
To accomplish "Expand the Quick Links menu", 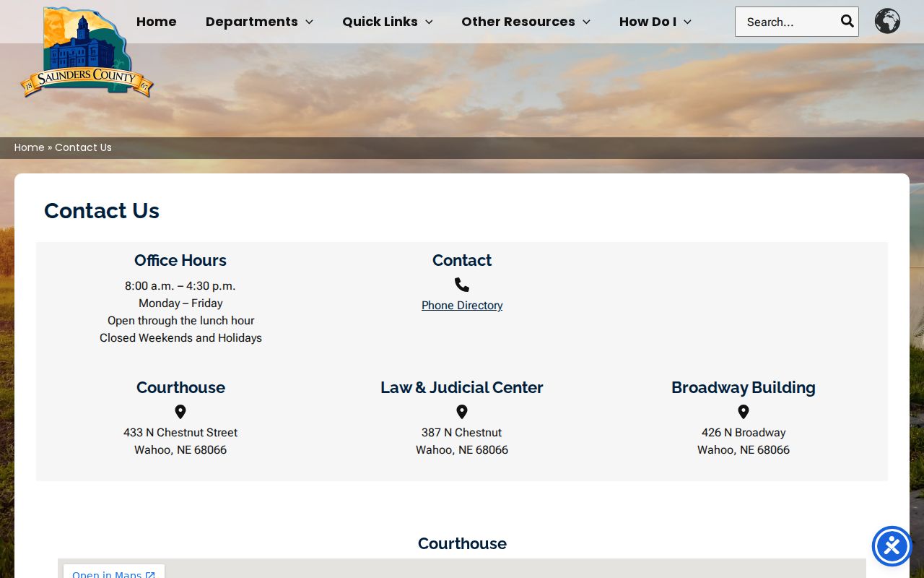I will [x=388, y=22].
